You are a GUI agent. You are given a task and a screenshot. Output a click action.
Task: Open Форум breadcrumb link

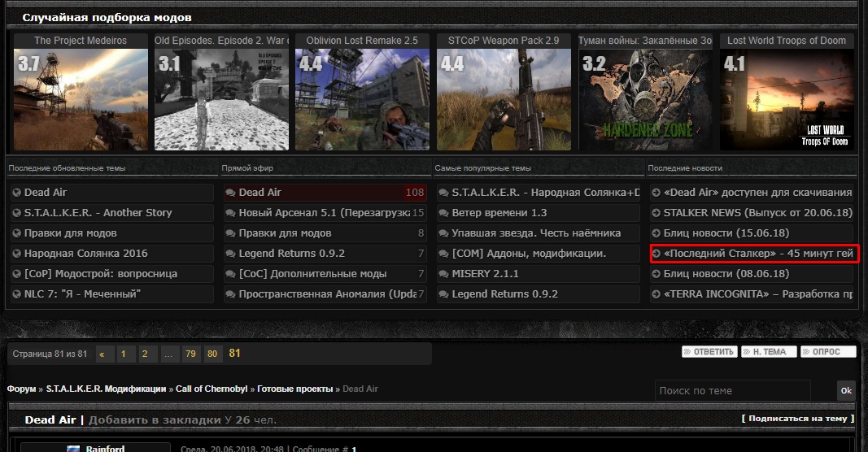click(x=22, y=389)
